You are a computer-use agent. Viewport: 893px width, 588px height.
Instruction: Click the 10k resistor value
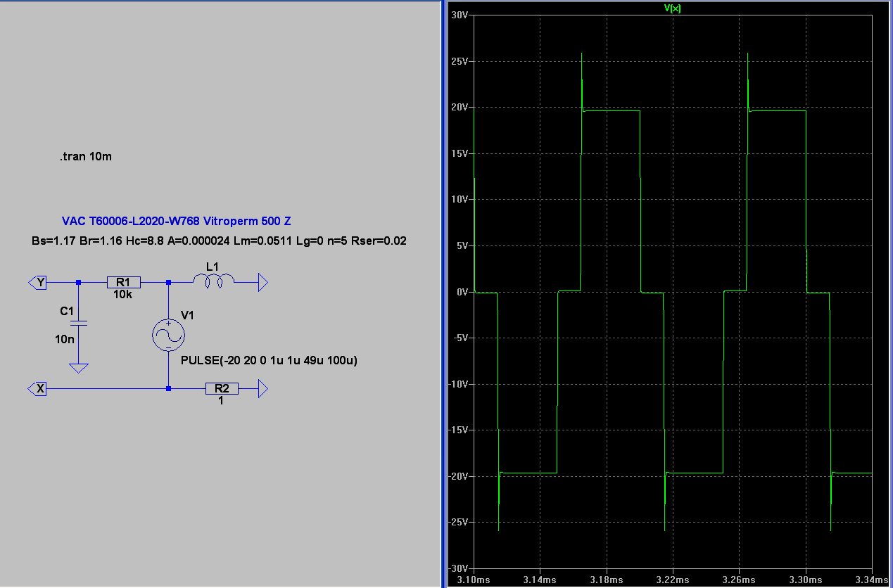(x=123, y=294)
